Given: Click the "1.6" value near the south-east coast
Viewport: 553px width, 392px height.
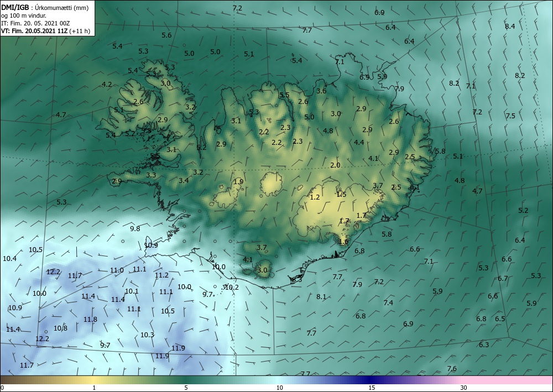Looking at the screenshot, I should tap(343, 242).
